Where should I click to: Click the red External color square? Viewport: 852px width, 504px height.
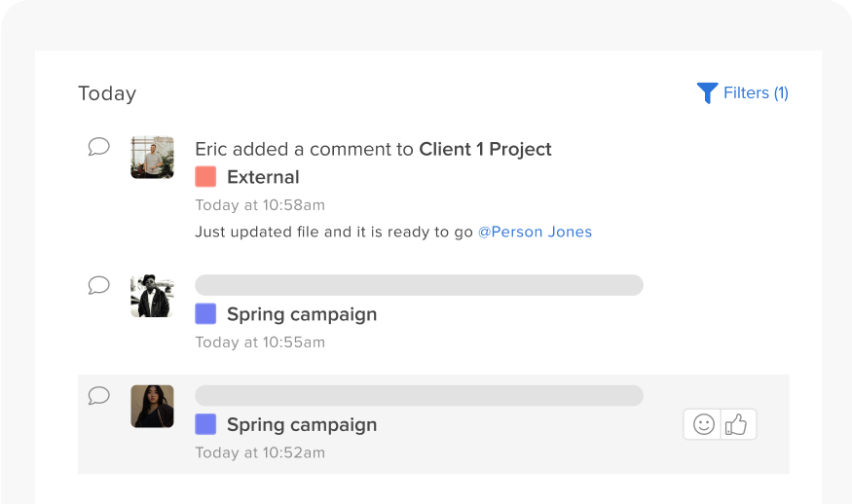coord(205,176)
